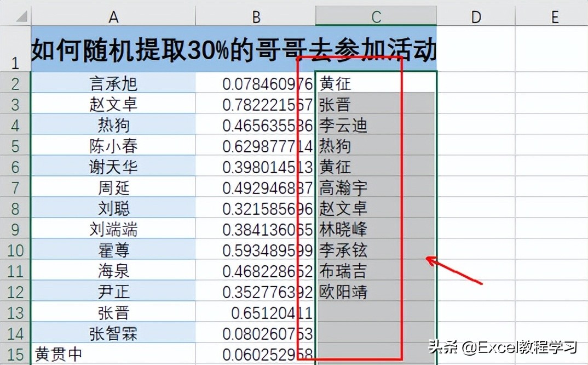Click column A cell 张晋
The image size is (588, 365).
[113, 312]
